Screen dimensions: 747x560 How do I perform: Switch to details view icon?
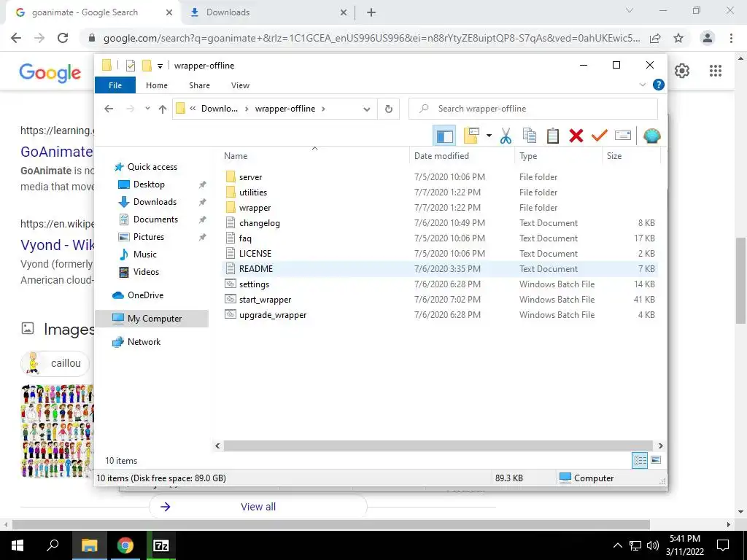(x=640, y=461)
